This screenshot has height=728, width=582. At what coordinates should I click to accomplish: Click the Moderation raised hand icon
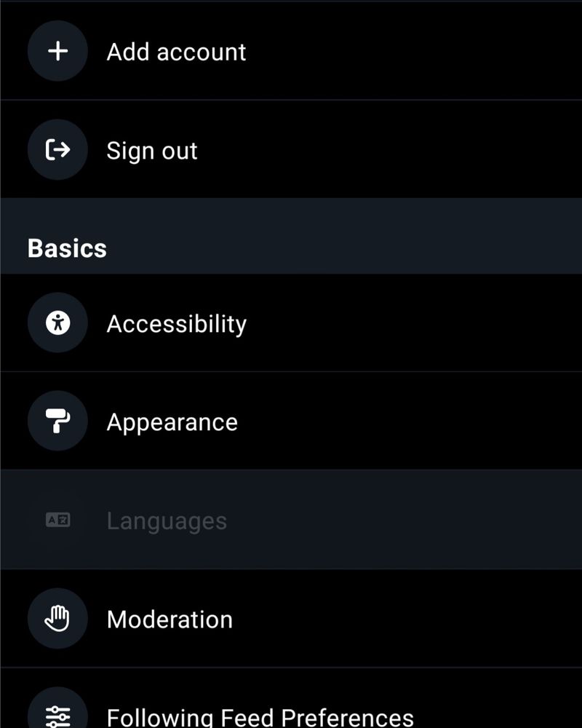pyautogui.click(x=57, y=618)
